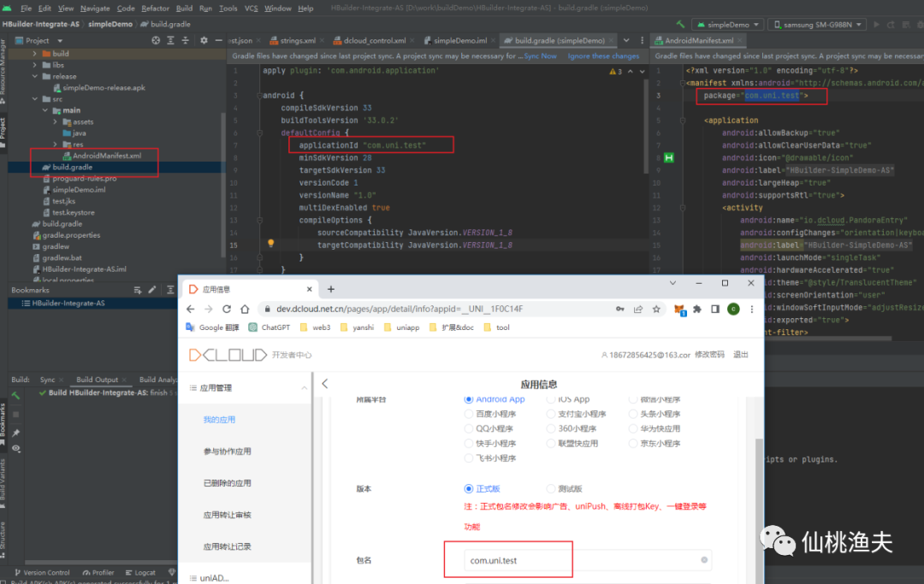Select AndroidManifest.xml in project tree
This screenshot has height=584, width=924.
coord(107,156)
